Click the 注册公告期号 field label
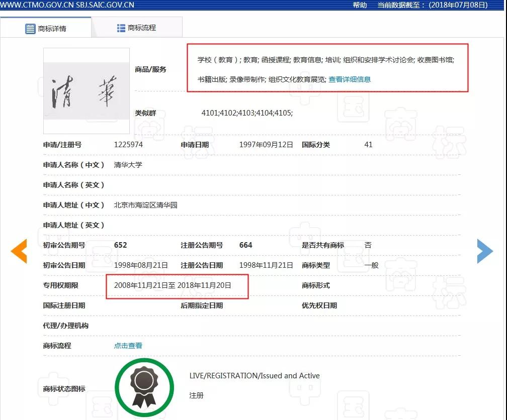 coord(202,245)
